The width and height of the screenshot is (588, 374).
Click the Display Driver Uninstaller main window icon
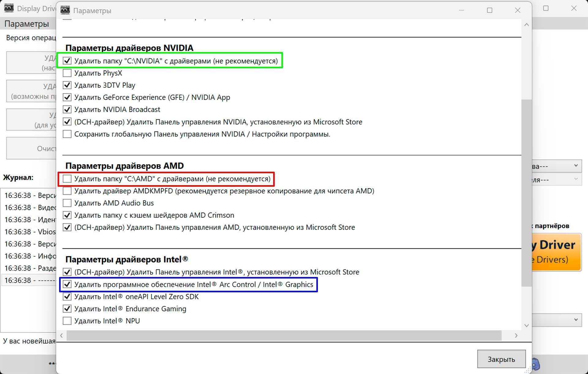tap(9, 8)
